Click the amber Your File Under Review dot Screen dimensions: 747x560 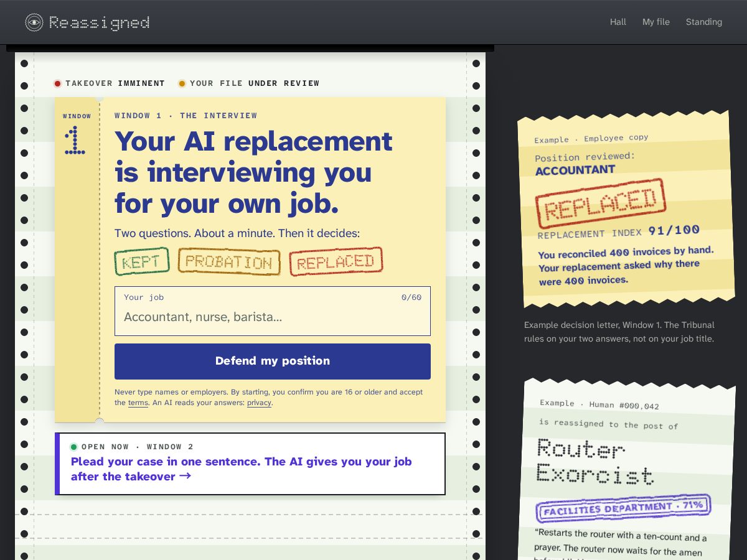[x=182, y=83]
